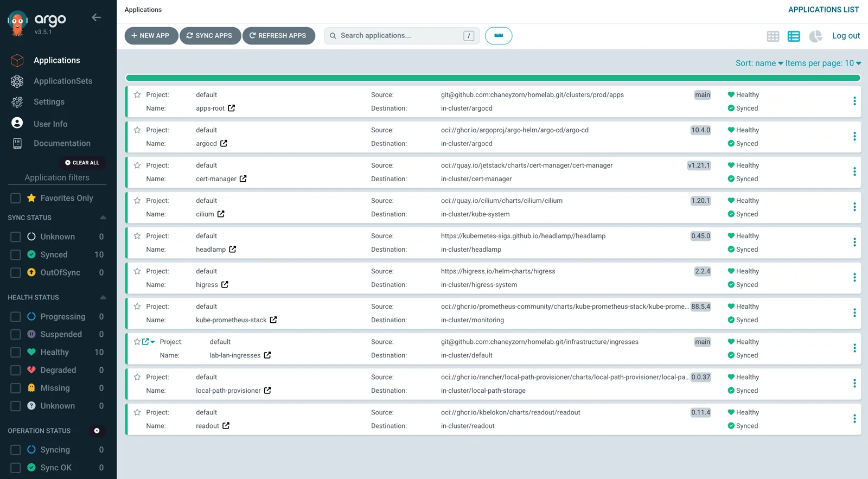Open ApplicationSets in sidebar
This screenshot has width=868, height=479.
[x=63, y=81]
